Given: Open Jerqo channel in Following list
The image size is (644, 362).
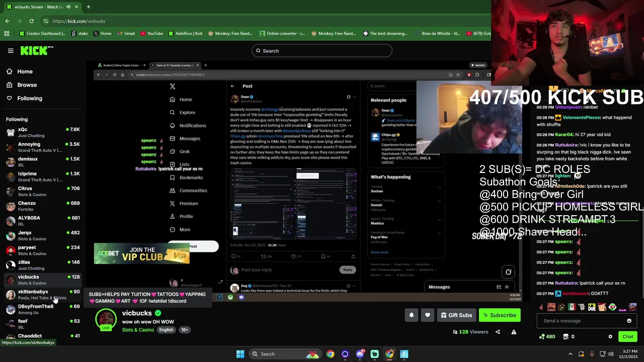Looking at the screenshot, I should 43,236.
